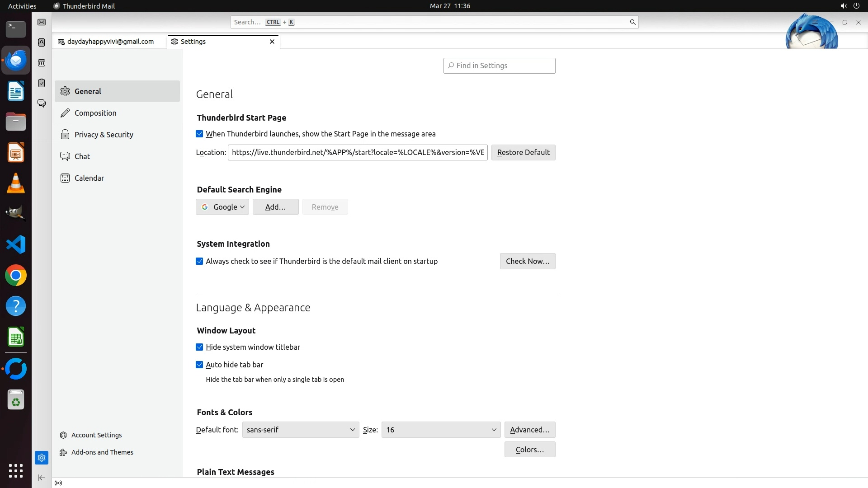The width and height of the screenshot is (868, 488).
Task: Collapse the spaces toolbar arrow icon
Action: pos(42,478)
